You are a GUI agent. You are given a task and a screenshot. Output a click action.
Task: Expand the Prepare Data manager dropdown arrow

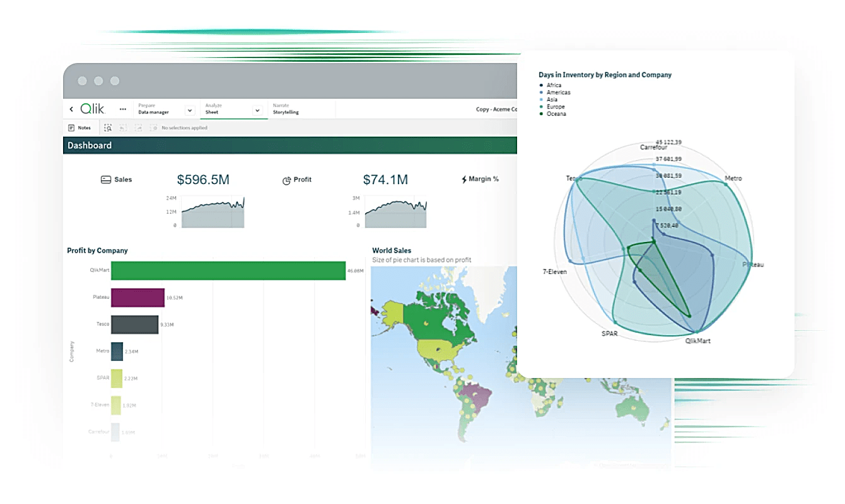(x=189, y=110)
